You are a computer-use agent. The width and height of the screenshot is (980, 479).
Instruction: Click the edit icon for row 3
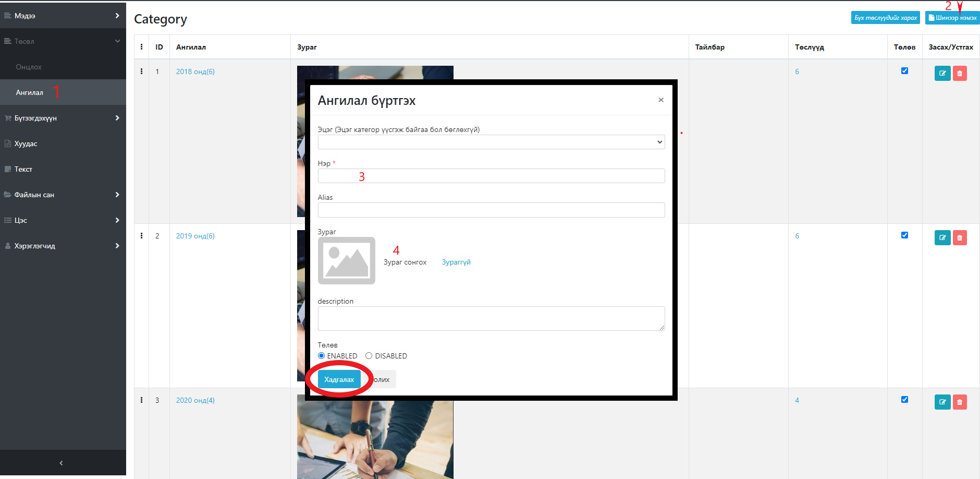click(x=942, y=402)
